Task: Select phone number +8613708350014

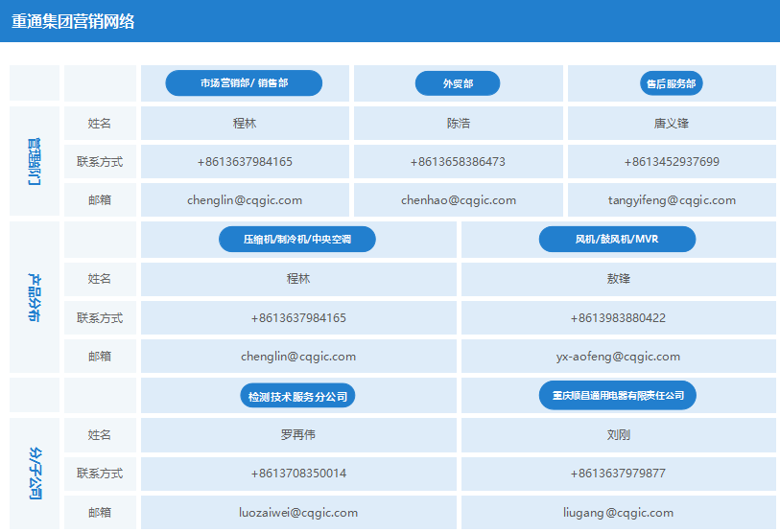Action: coord(298,474)
